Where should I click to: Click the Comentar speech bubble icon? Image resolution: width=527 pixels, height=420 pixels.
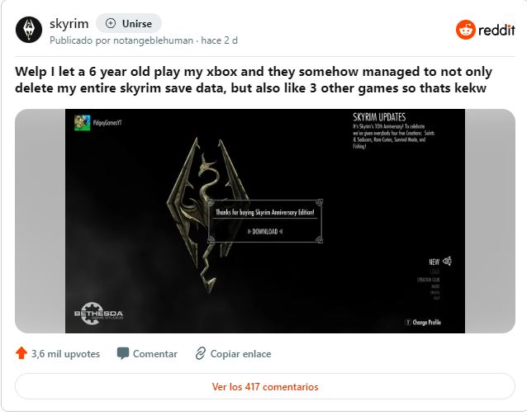123,353
